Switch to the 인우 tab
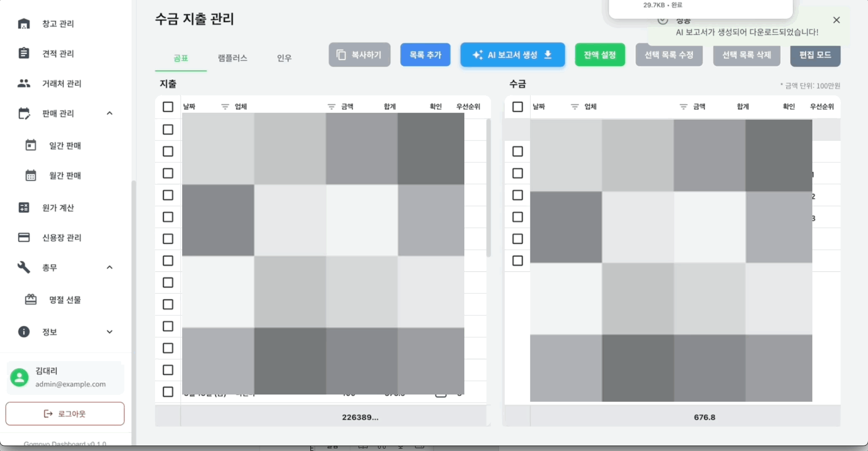 pyautogui.click(x=284, y=58)
